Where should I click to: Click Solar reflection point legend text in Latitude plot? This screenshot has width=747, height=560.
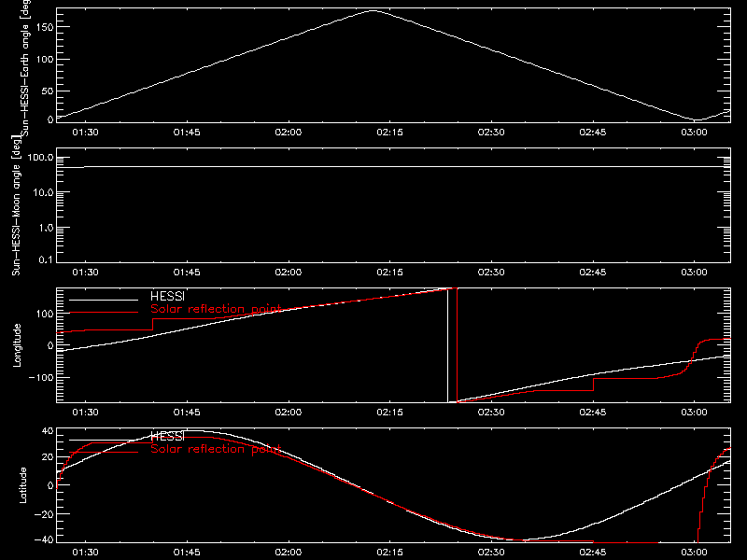[x=216, y=449]
